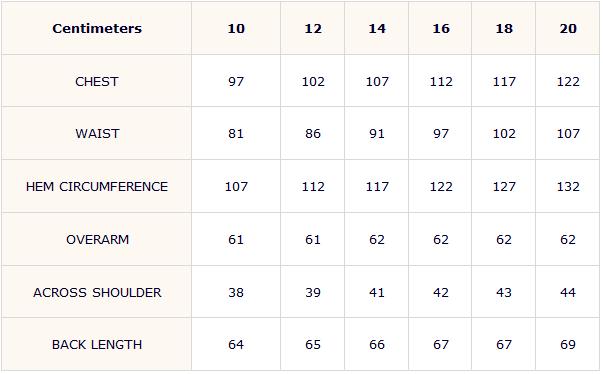
Task: Select back length value 69
Action: pos(568,345)
